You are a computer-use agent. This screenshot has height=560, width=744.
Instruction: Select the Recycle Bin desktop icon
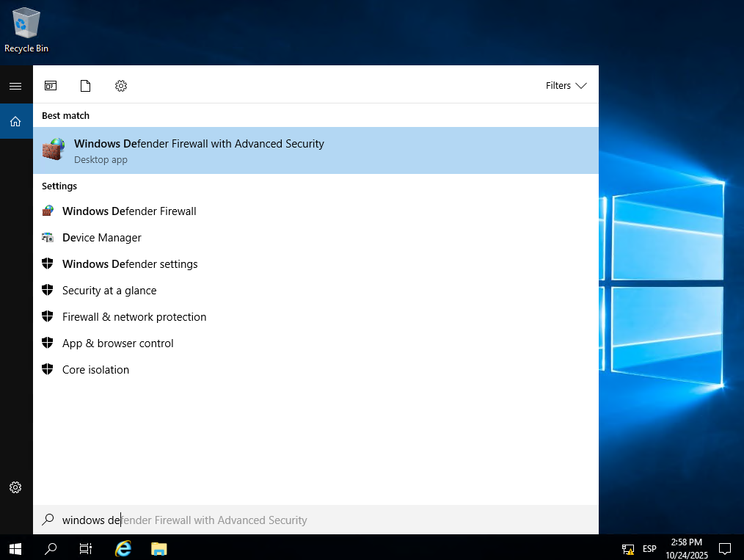(x=26, y=29)
